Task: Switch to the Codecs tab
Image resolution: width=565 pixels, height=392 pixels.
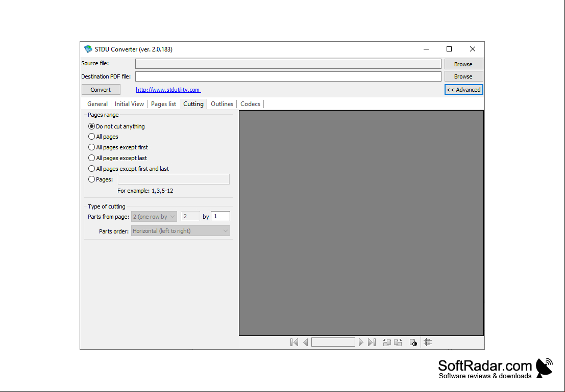Action: (251, 103)
